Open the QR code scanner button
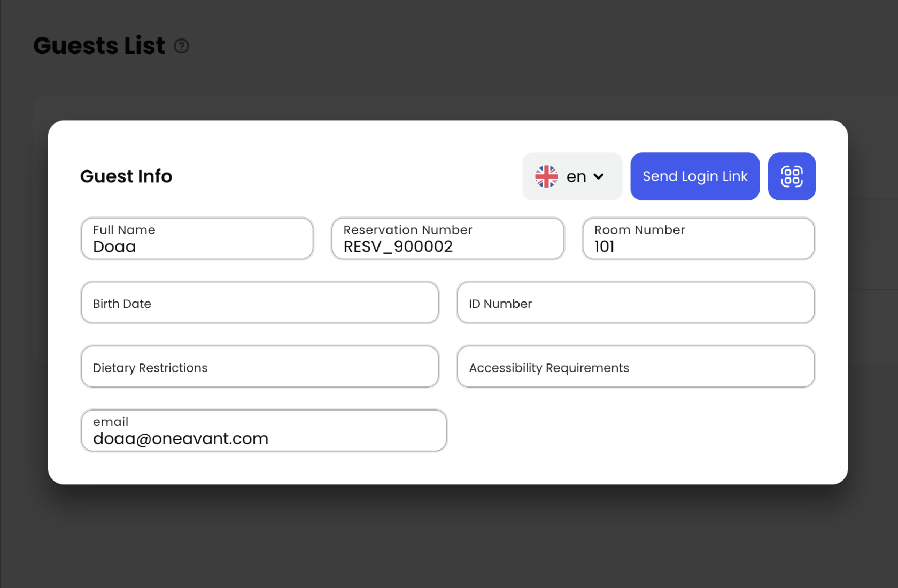This screenshot has width=898, height=588. point(792,176)
